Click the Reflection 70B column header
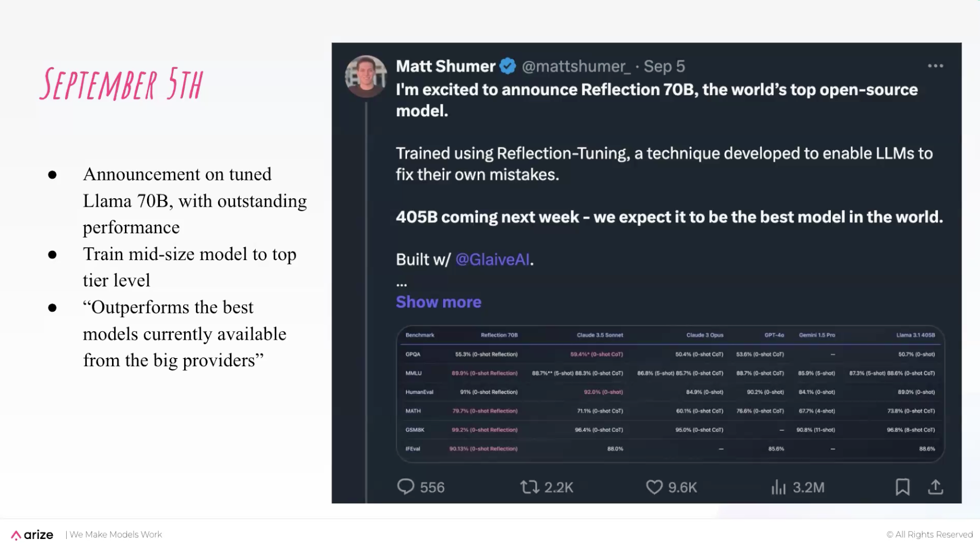The height and width of the screenshot is (546, 980). pos(499,335)
